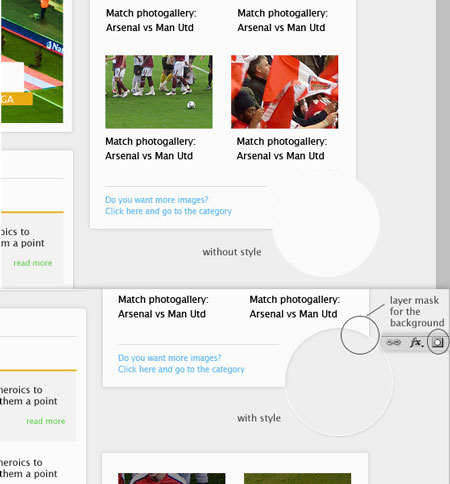Click the grey vertical scrollbar beside 'without style'
450x484 pixels.
[443, 144]
